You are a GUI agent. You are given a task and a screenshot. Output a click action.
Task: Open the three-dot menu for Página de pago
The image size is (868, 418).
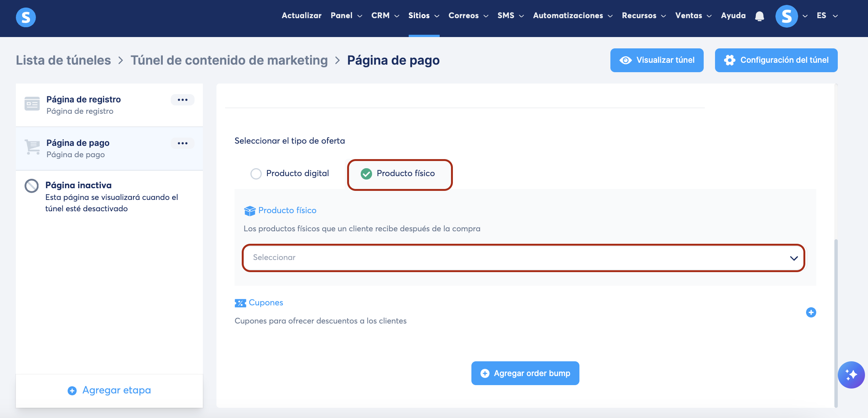point(182,143)
